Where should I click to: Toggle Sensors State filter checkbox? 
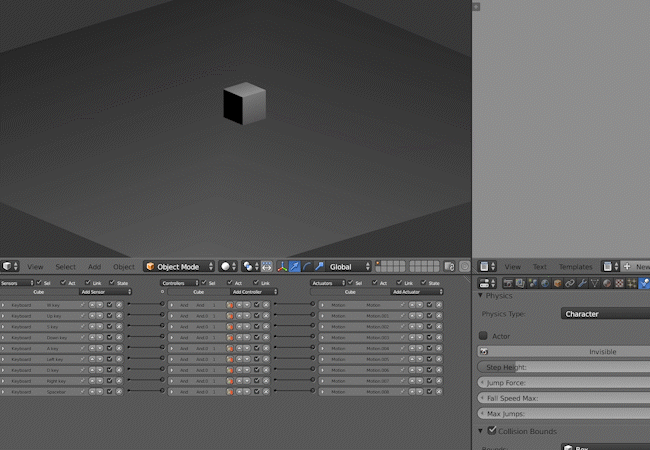(112, 283)
